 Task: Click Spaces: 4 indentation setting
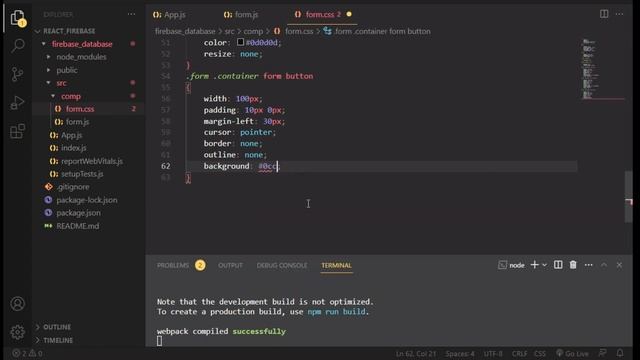(x=460, y=353)
